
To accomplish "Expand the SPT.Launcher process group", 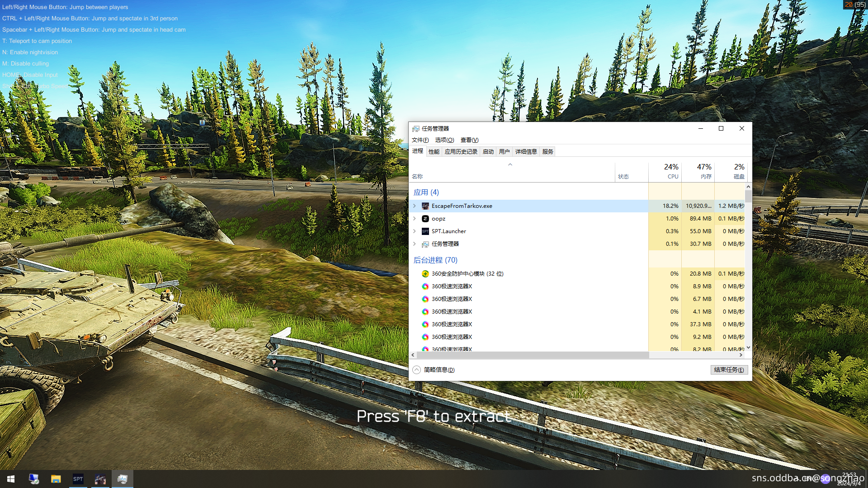I will pos(415,231).
